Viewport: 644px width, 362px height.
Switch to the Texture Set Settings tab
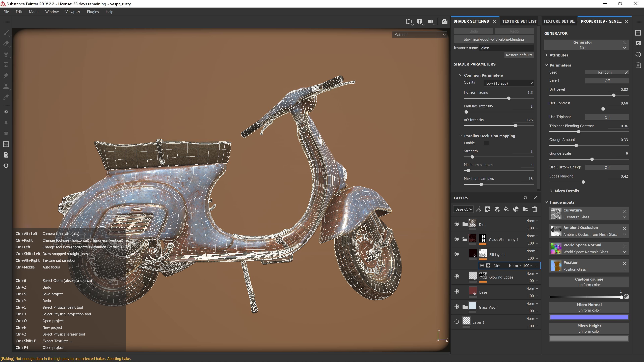tap(560, 21)
